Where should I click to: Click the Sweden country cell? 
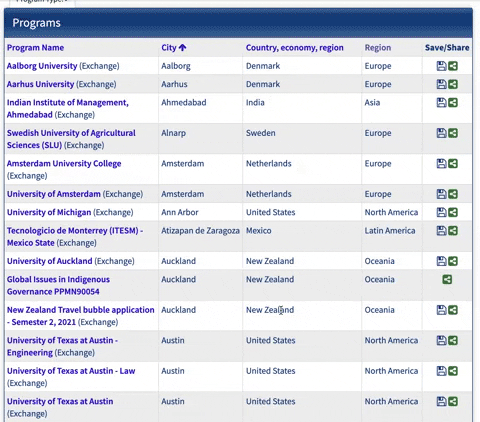261,133
